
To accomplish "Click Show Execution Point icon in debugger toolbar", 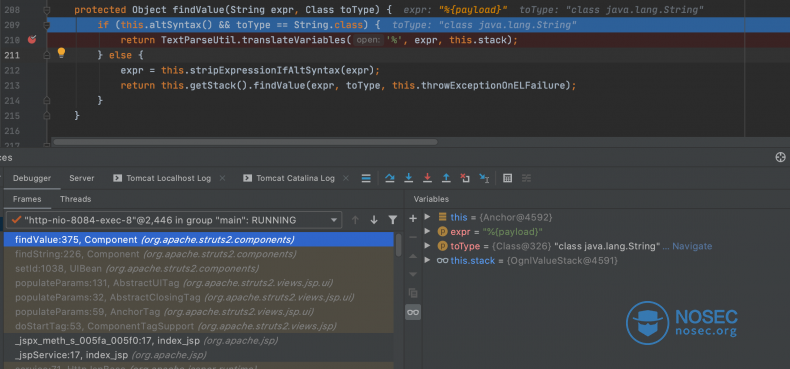I will point(366,178).
